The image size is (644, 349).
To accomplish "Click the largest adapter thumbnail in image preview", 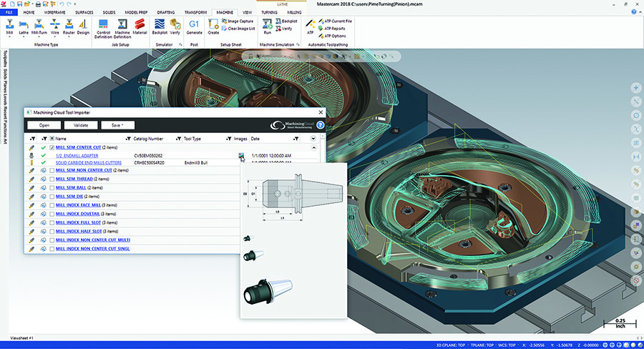I will (x=268, y=291).
